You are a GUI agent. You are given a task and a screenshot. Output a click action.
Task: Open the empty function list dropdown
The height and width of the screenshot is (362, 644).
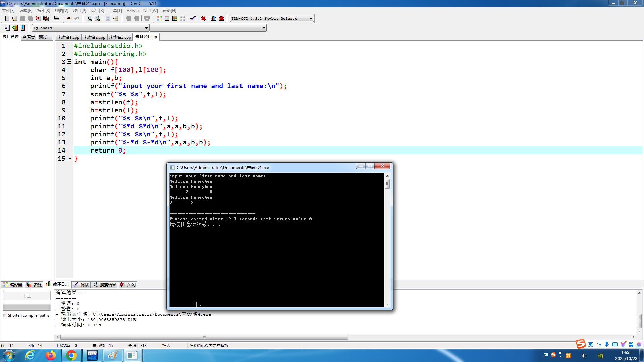coord(264,28)
